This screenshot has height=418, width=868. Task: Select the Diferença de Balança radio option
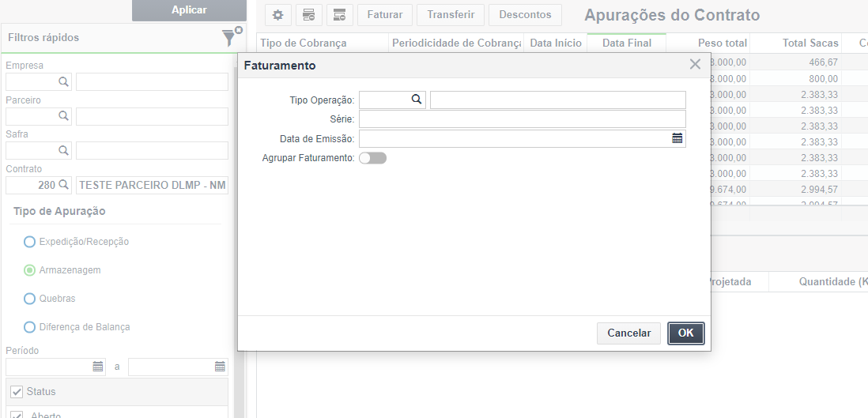(x=29, y=327)
